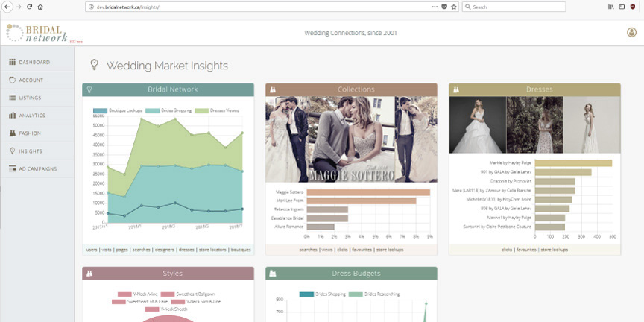Click the Maggie Sottero bar in Collections chart
Viewport: 644px width, 322px height.
click(x=368, y=192)
